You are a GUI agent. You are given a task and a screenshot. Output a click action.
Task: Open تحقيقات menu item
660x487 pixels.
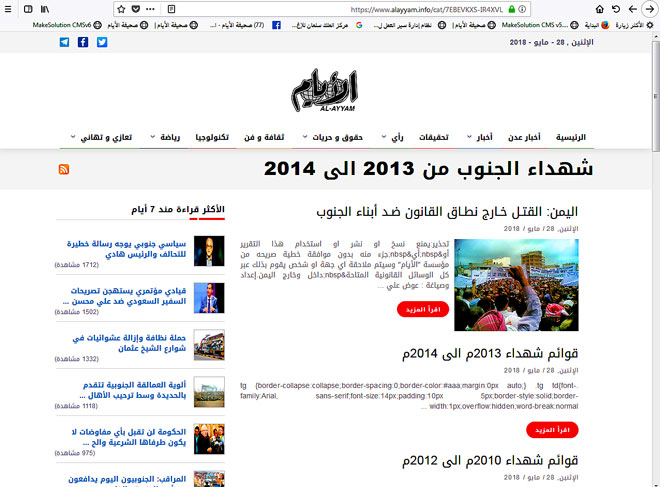click(434, 138)
